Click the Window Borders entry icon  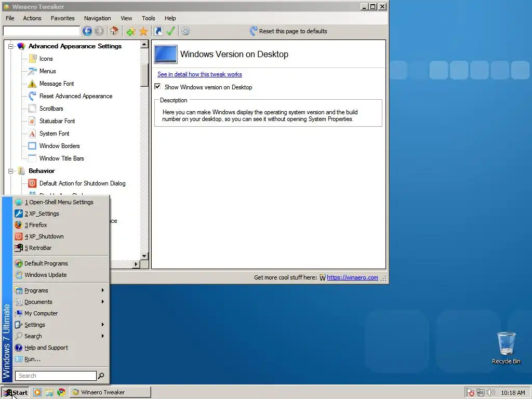click(32, 146)
